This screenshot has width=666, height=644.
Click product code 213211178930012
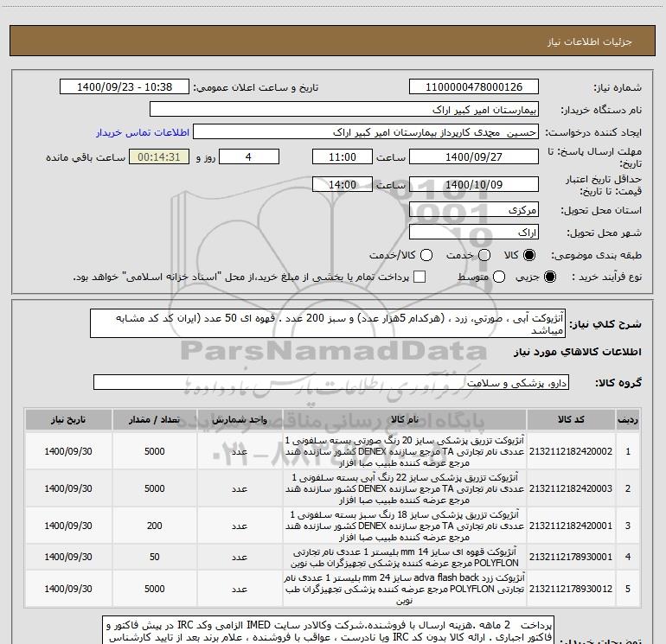(x=571, y=589)
